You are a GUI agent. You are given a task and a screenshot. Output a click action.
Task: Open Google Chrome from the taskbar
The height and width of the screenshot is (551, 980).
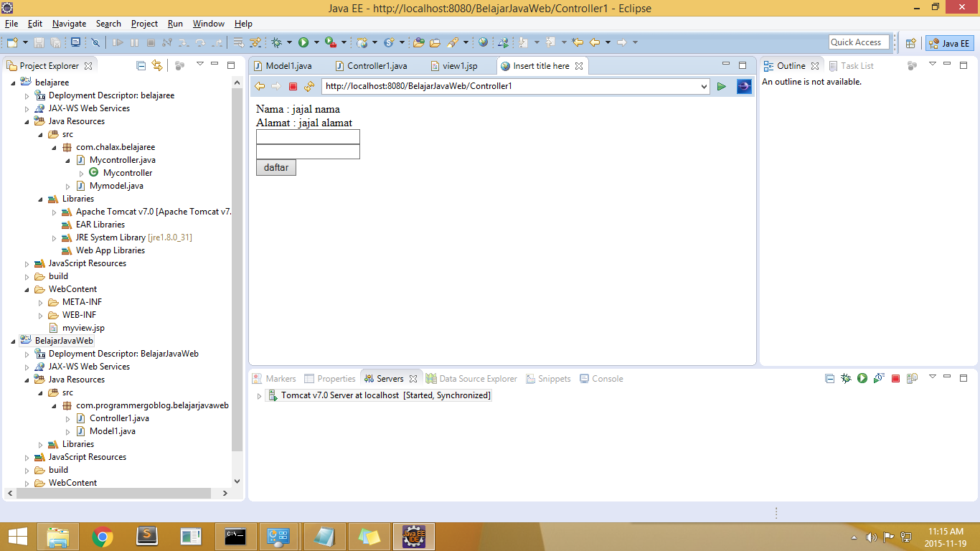click(103, 536)
